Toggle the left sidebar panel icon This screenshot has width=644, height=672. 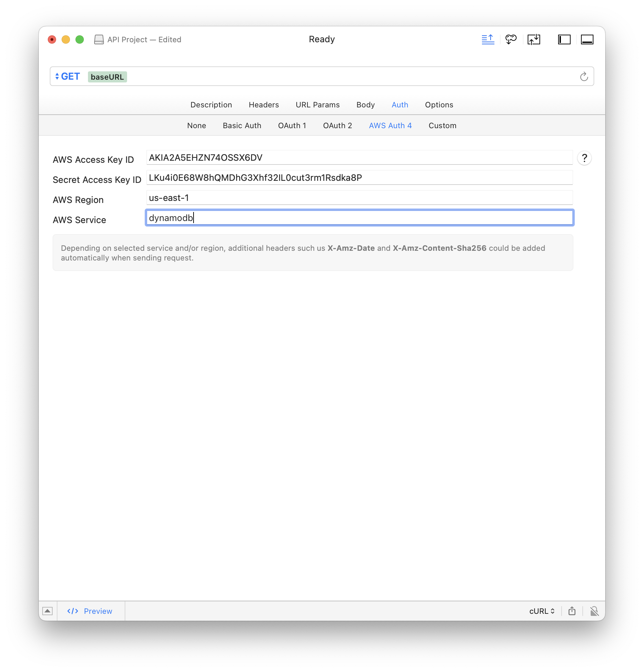564,39
